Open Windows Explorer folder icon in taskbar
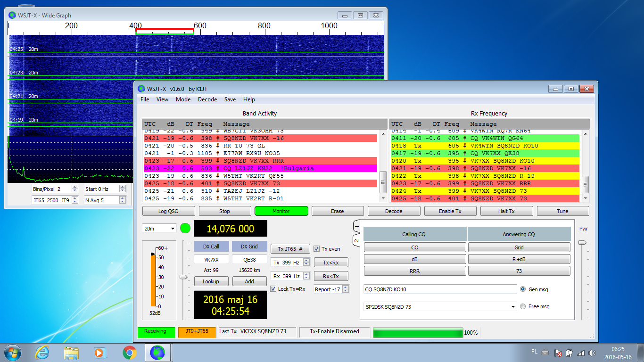This screenshot has height=362, width=644. [x=71, y=352]
